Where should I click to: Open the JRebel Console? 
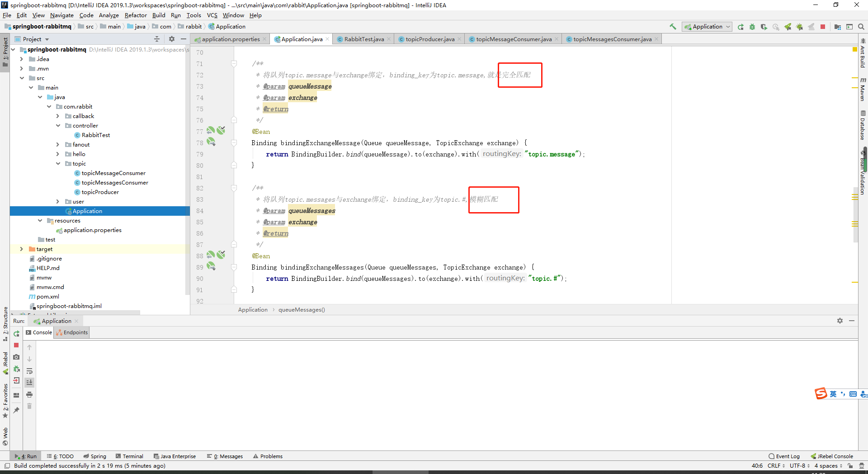pos(835,456)
